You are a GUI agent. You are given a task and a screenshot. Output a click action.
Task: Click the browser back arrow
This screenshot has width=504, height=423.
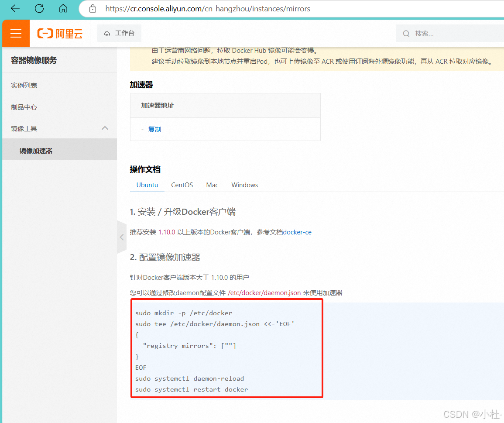click(x=15, y=8)
